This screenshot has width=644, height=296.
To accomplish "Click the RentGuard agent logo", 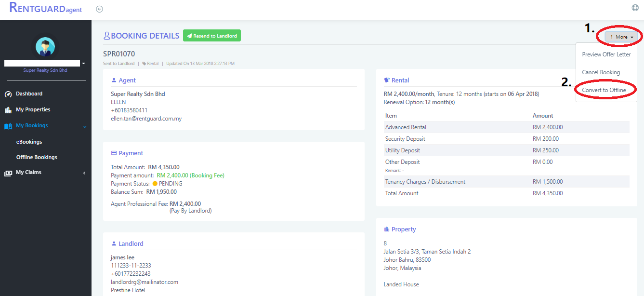I will (x=46, y=8).
